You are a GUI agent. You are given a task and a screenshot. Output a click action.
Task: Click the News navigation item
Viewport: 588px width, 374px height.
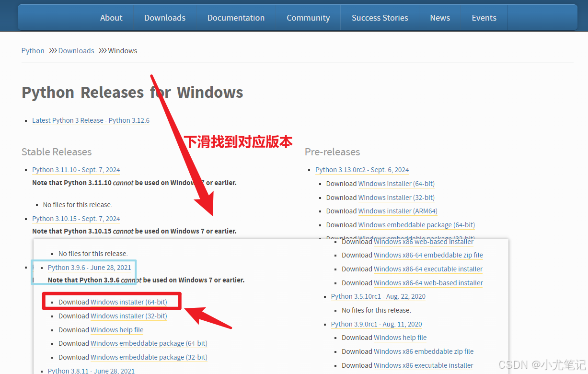pyautogui.click(x=440, y=18)
